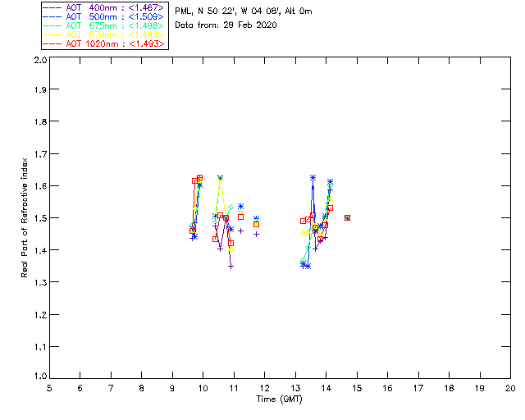Click the AOT 870nm yellow legend entry
Viewport: 525px width, 420px height.
tap(103, 34)
